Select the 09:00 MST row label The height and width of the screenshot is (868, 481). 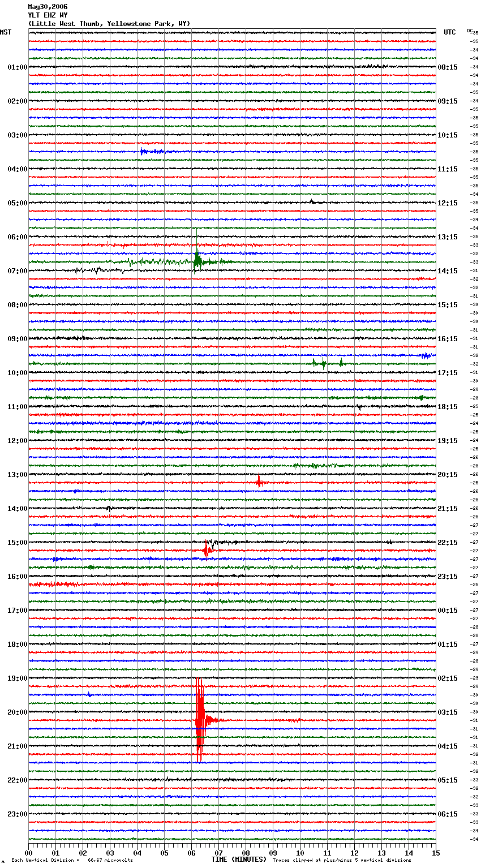coord(17,339)
